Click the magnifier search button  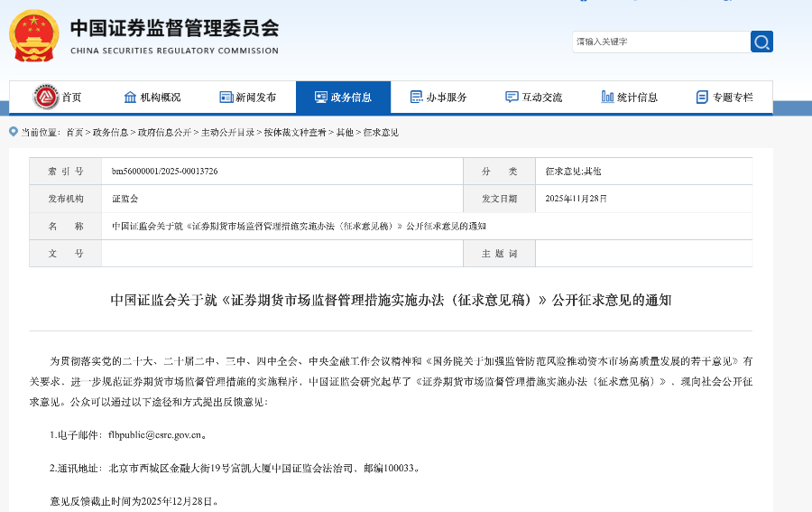click(761, 42)
